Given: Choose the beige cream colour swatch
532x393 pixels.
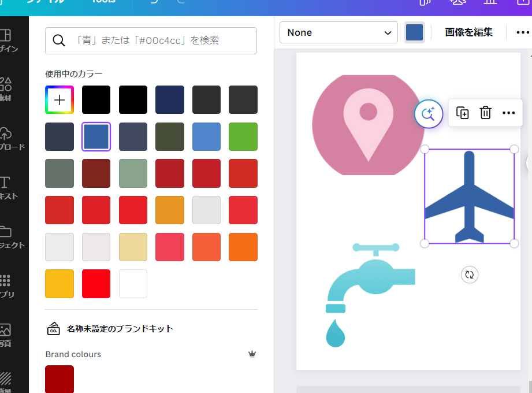Looking at the screenshot, I should (x=133, y=247).
